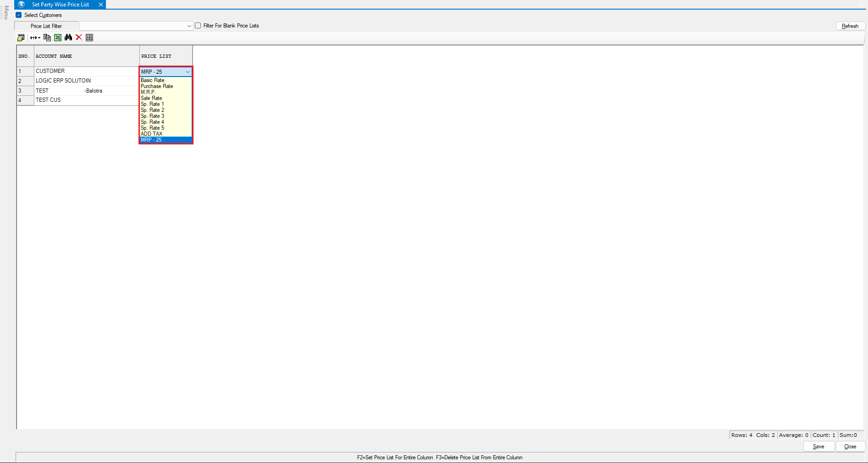Uncheck the Select Customers checkbox

tap(19, 15)
